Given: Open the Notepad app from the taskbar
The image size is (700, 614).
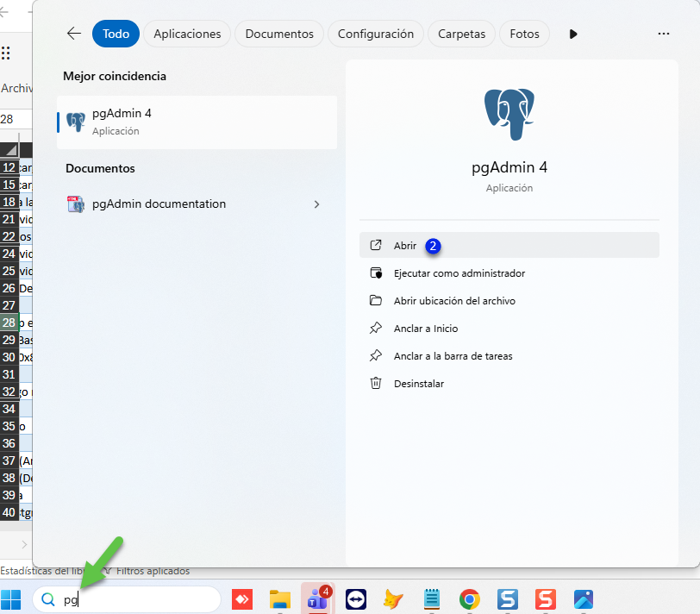Looking at the screenshot, I should 432,599.
